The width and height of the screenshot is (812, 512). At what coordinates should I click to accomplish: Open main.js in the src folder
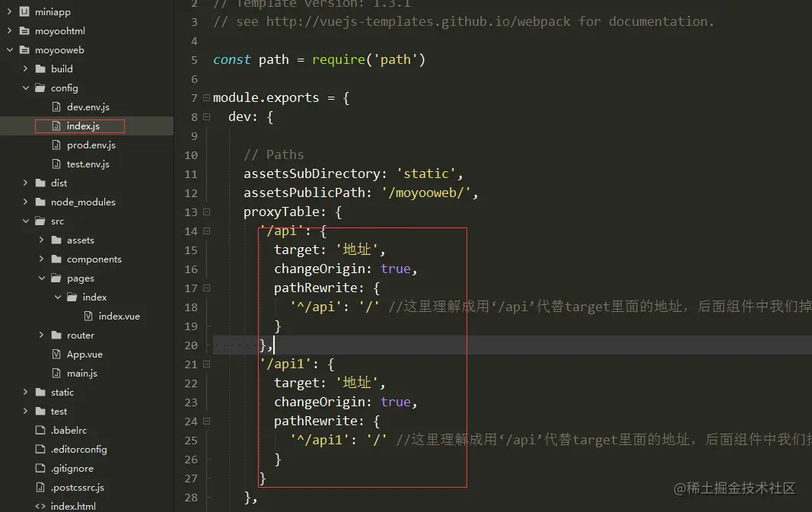pos(82,374)
